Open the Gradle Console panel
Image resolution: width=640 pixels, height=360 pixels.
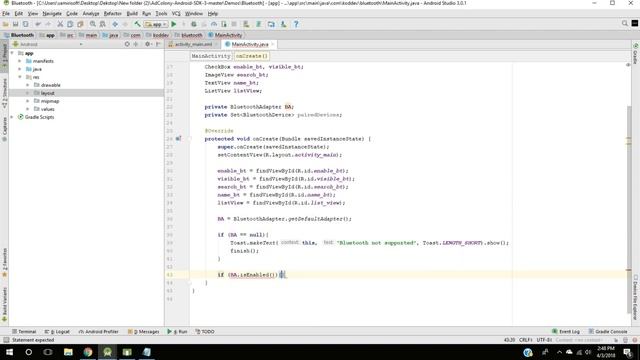tap(608, 331)
